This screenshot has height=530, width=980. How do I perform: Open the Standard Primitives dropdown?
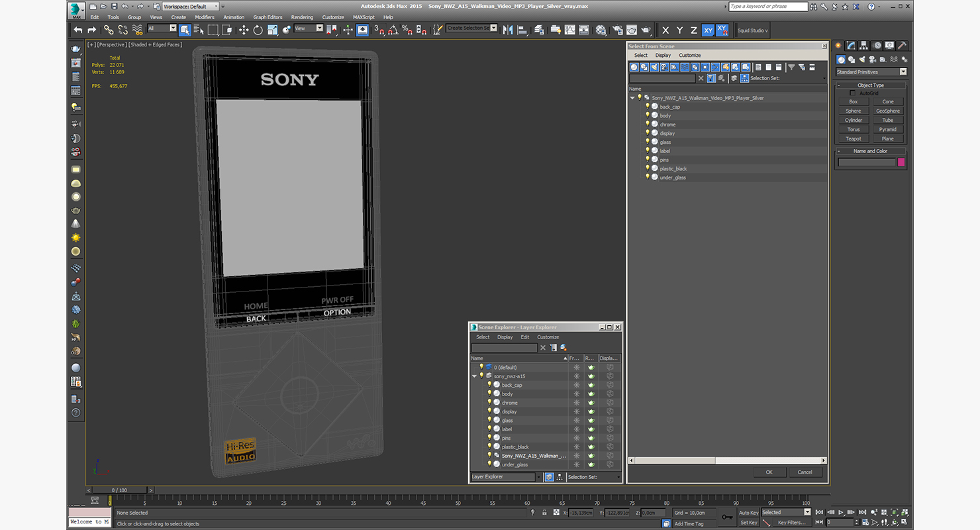click(871, 72)
